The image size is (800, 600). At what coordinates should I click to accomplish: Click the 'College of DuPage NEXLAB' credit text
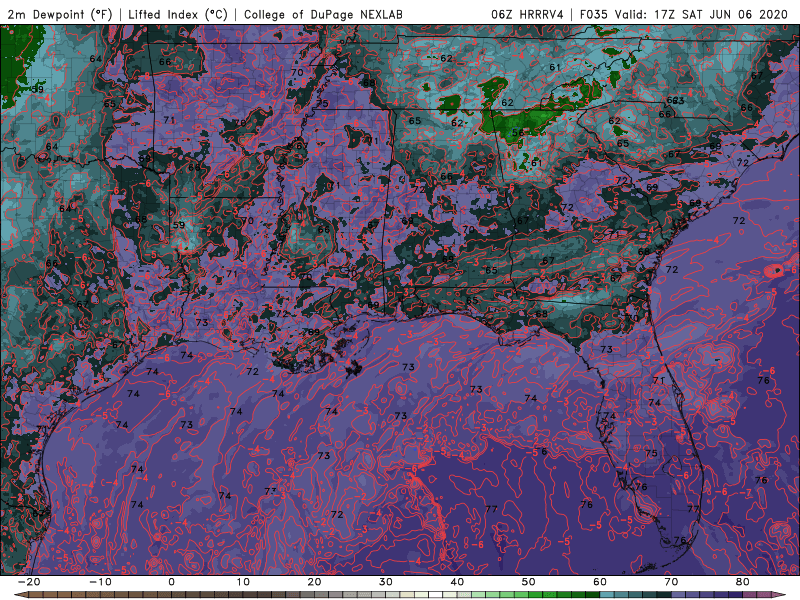pyautogui.click(x=323, y=14)
